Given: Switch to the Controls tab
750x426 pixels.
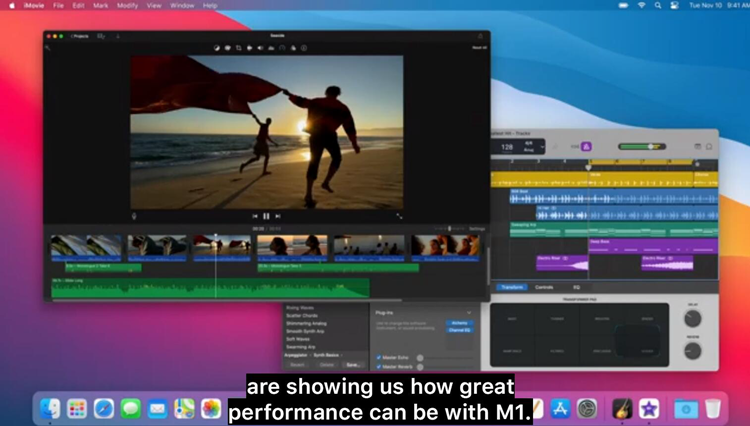Looking at the screenshot, I should 544,287.
